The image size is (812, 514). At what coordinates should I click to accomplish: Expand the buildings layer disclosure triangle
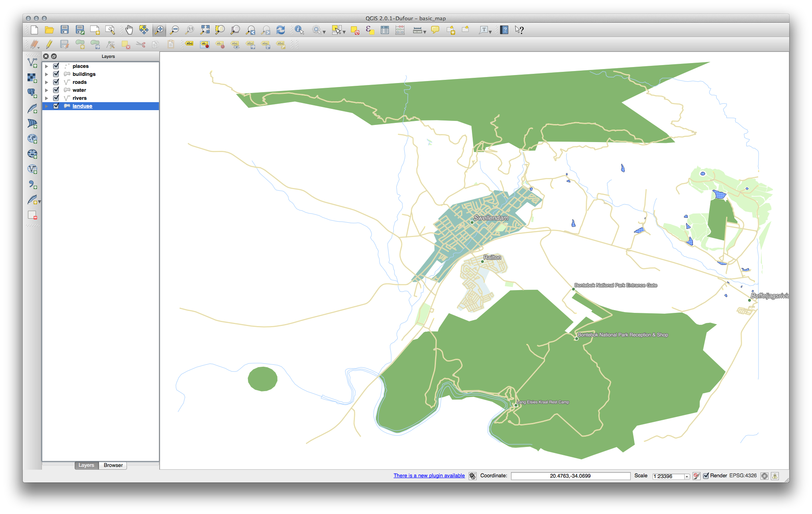[x=47, y=74]
